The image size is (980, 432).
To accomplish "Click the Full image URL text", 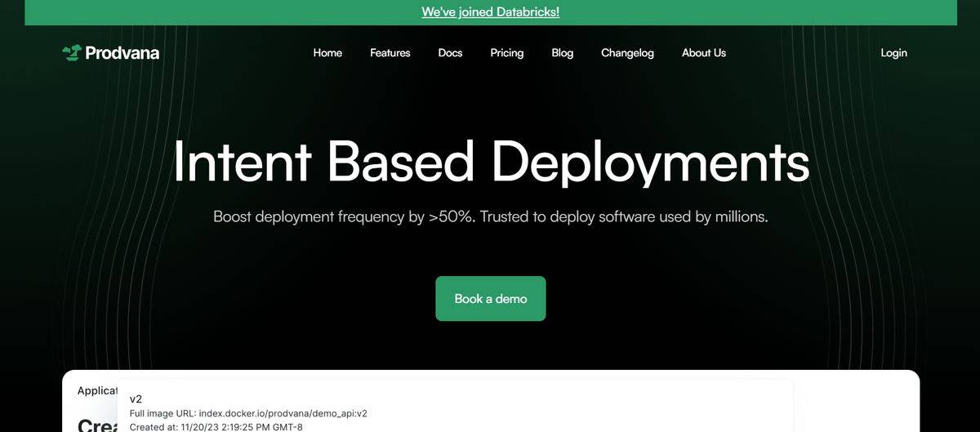I will click(248, 414).
